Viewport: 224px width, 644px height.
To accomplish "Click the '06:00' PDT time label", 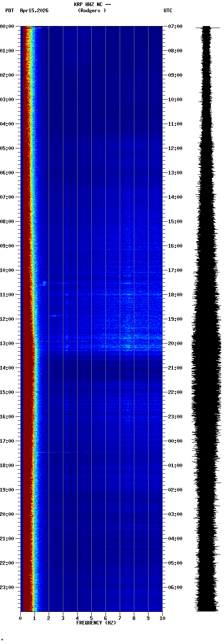I will click(x=7, y=173).
